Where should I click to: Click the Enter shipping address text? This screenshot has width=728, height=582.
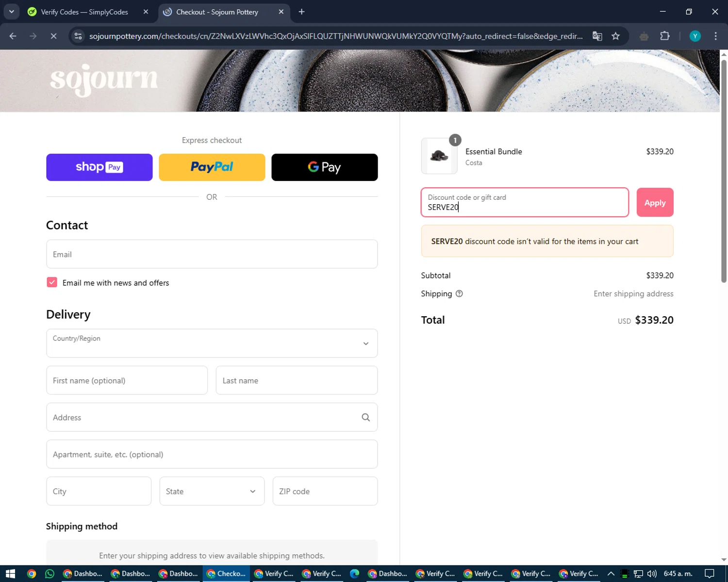coord(633,293)
